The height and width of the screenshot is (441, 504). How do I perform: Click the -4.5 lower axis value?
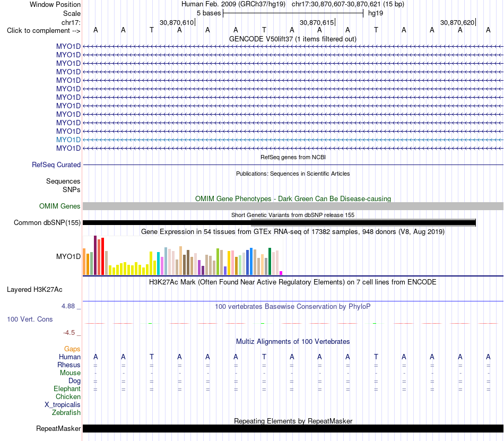coord(69,332)
